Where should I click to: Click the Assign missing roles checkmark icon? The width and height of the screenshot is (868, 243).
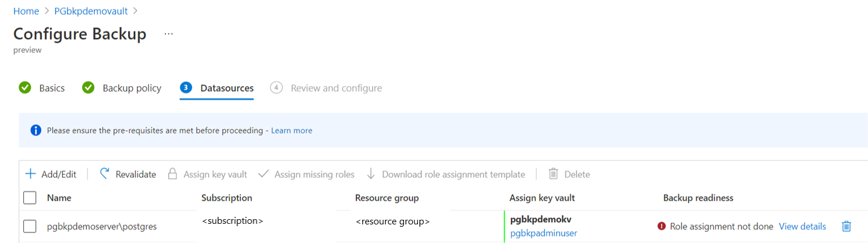[263, 174]
